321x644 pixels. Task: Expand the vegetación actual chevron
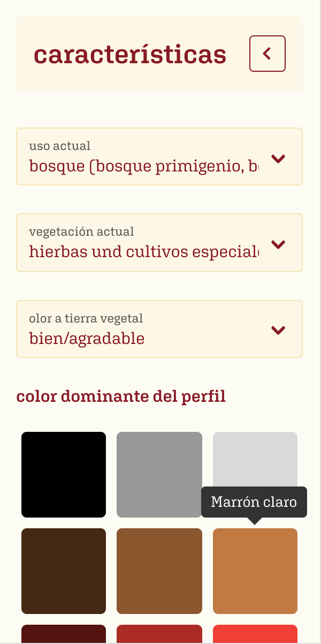click(278, 244)
